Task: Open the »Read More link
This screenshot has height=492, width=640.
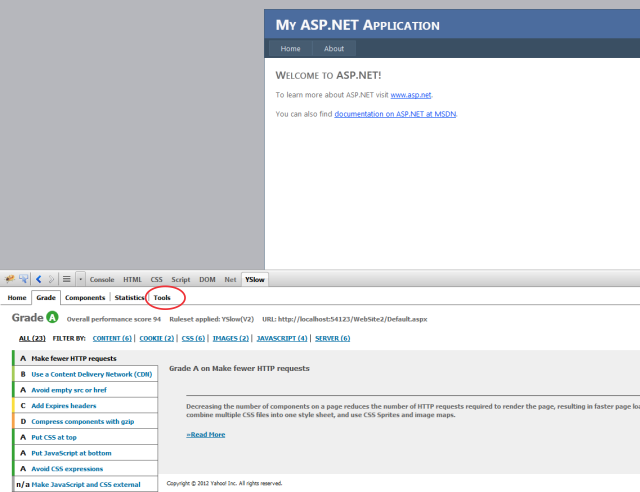Action: 206,435
